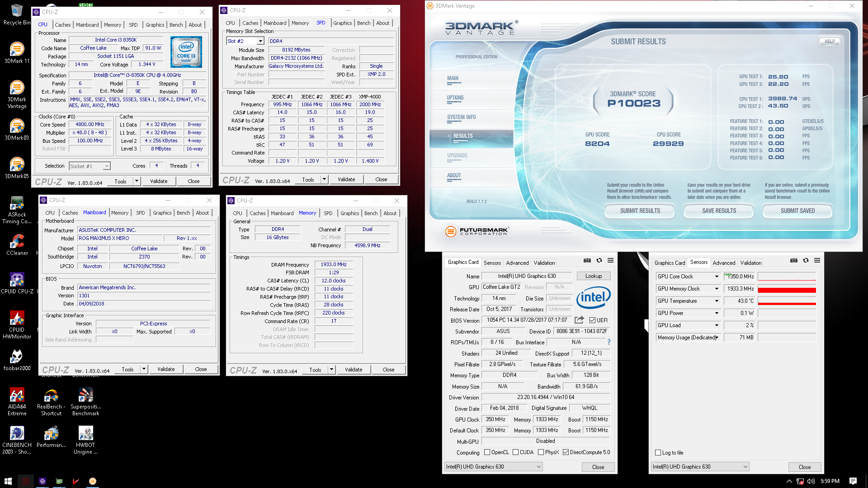Open the GPU Core Clock sensor dropdown

point(716,277)
